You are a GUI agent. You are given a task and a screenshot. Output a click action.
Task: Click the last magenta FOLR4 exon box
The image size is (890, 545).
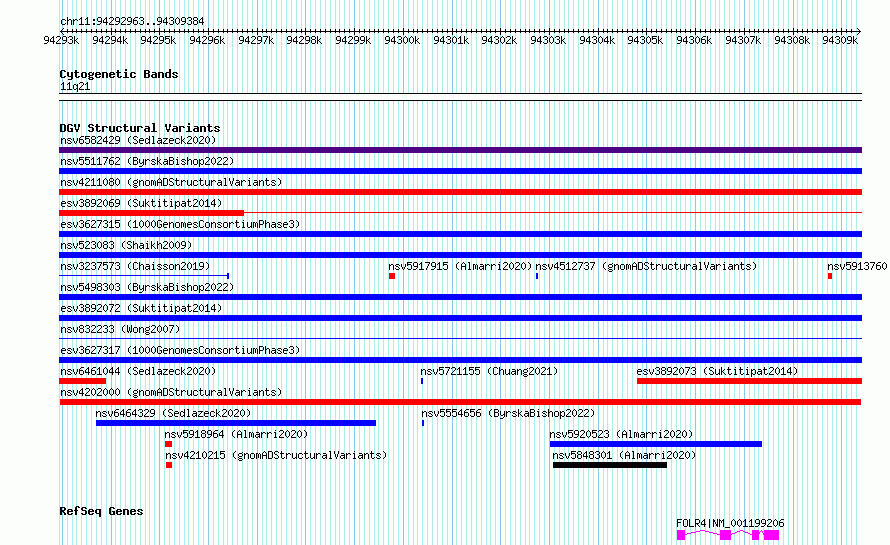[771, 535]
